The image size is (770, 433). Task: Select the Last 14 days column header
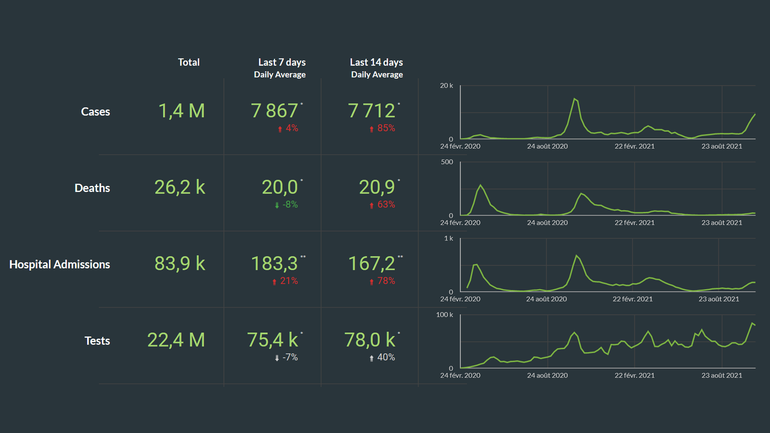[x=377, y=62]
